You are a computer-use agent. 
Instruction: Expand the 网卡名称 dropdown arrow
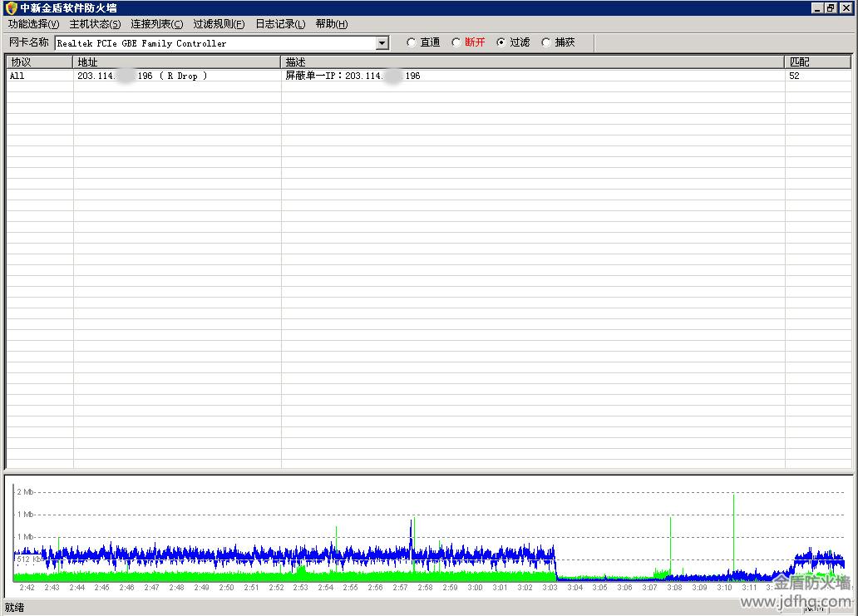[x=382, y=43]
